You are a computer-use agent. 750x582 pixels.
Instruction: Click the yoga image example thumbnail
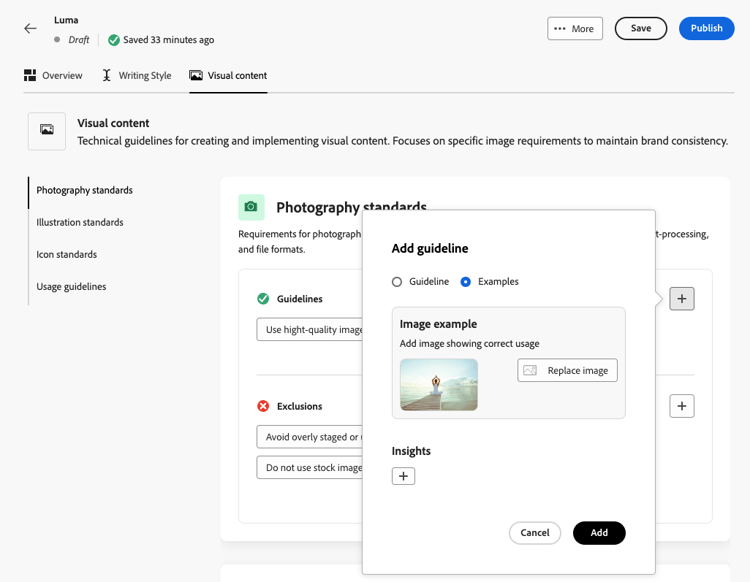438,384
